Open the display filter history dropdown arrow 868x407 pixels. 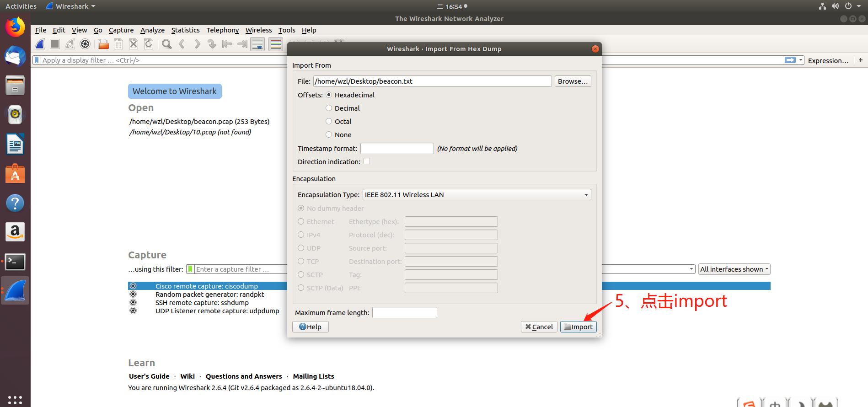point(801,60)
